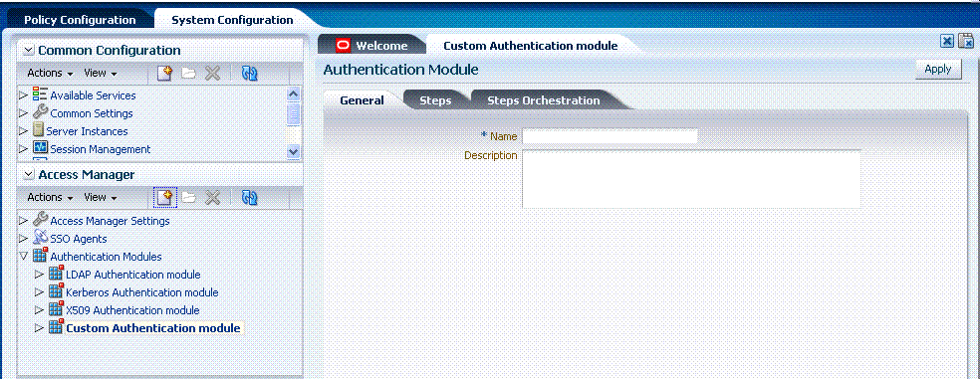Expand the Server Instances node
Viewport: 980px width, 379px height.
point(24,131)
